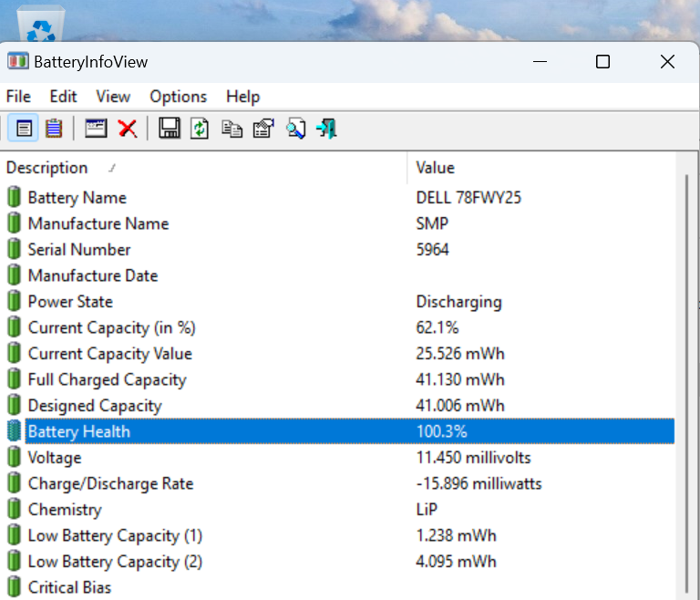Refresh battery info with the green arrows icon
The width and height of the screenshot is (700, 600).
click(x=200, y=129)
